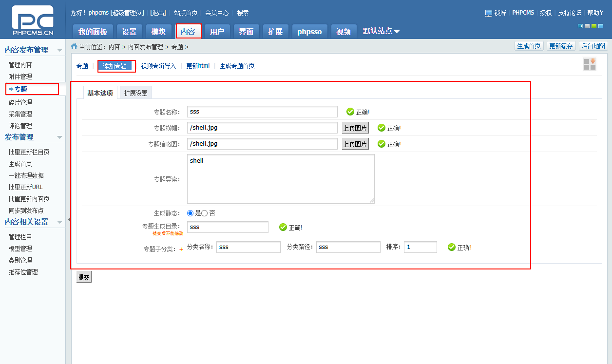
Task: Open 批量更新URL in the sidebar
Action: 25,187
